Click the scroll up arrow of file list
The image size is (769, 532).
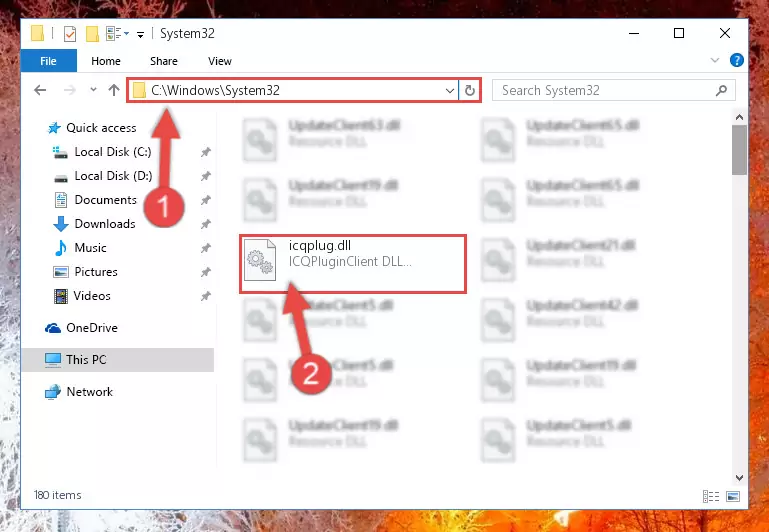[740, 117]
